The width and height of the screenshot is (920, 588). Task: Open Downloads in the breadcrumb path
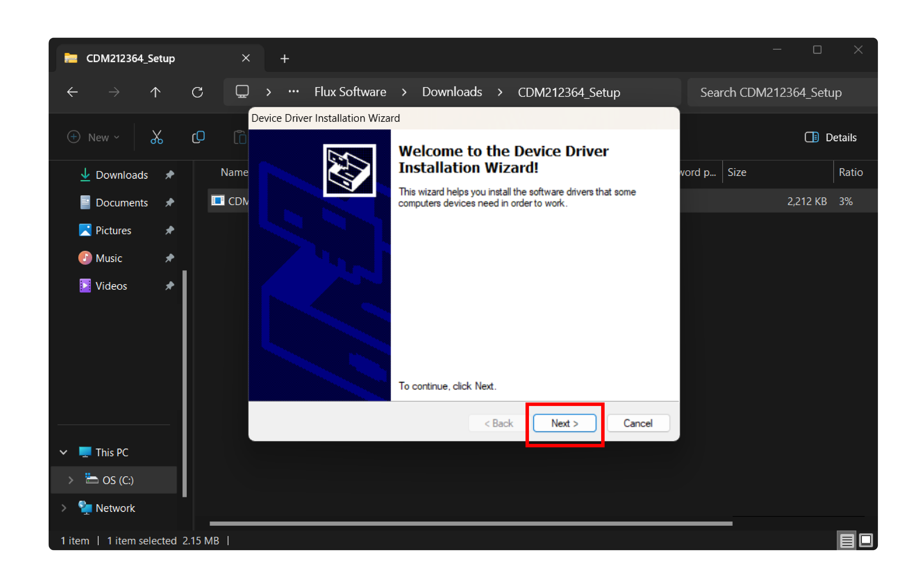tap(452, 92)
